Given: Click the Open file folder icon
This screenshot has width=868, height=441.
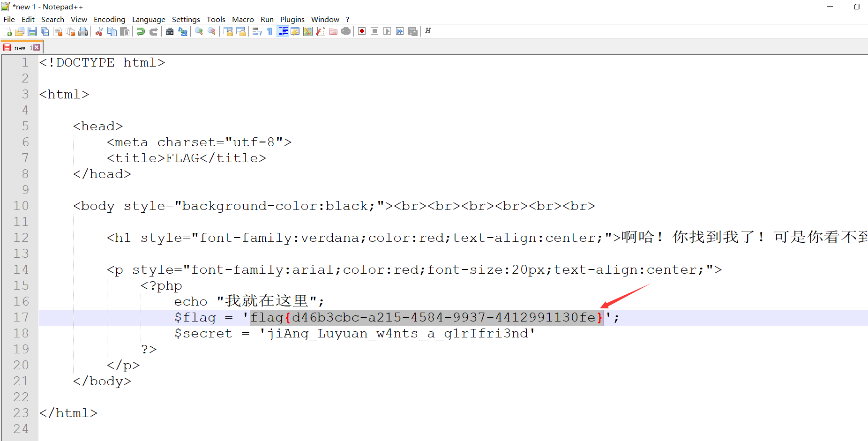Looking at the screenshot, I should tap(20, 31).
